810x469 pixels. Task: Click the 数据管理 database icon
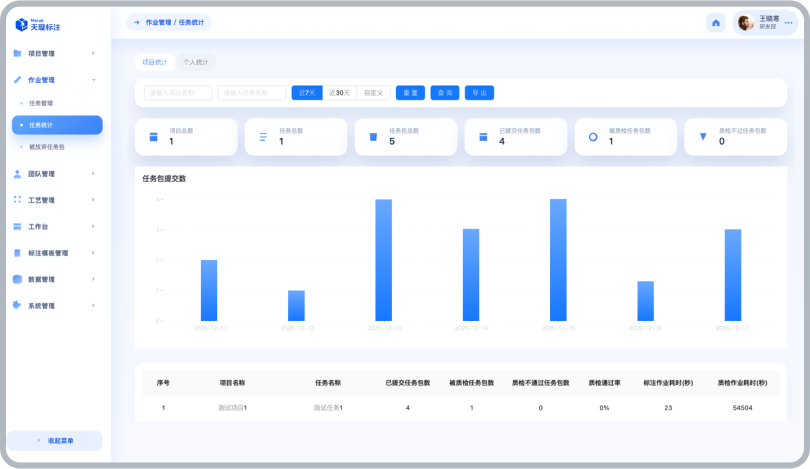tap(18, 279)
